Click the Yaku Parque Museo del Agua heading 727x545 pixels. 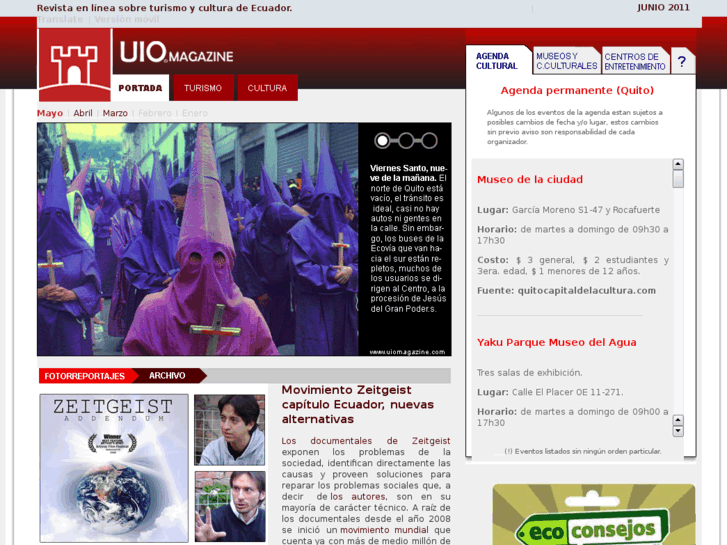point(557,342)
